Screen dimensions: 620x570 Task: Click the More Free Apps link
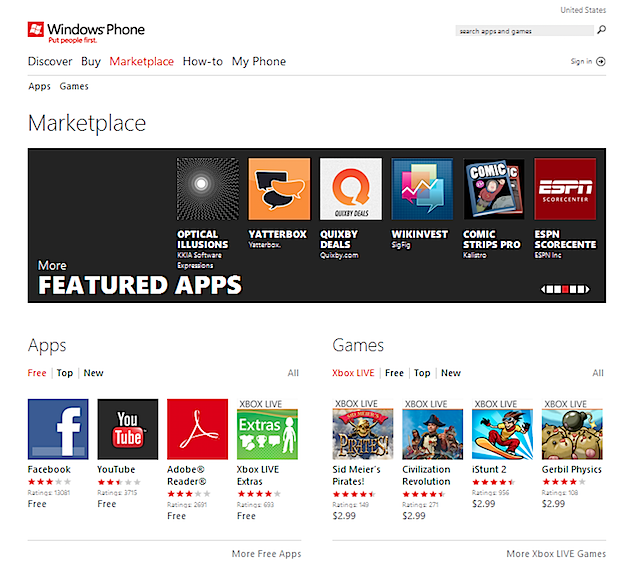click(x=266, y=553)
